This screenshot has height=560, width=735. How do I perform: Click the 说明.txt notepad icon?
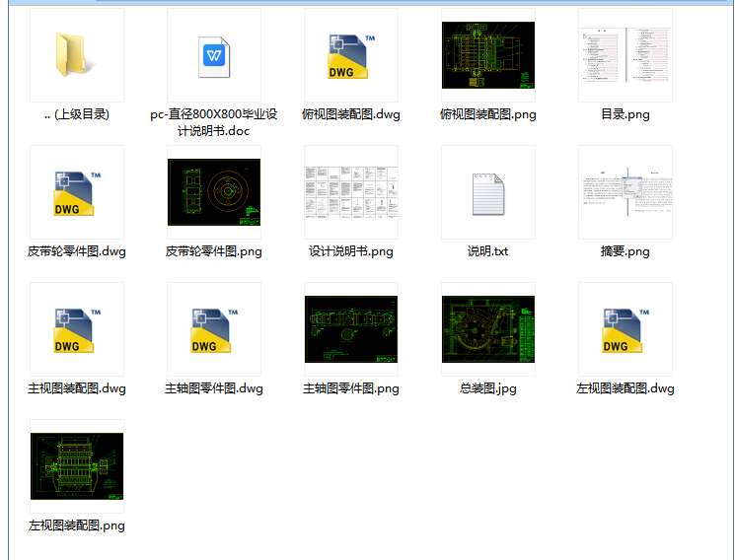[x=488, y=194]
